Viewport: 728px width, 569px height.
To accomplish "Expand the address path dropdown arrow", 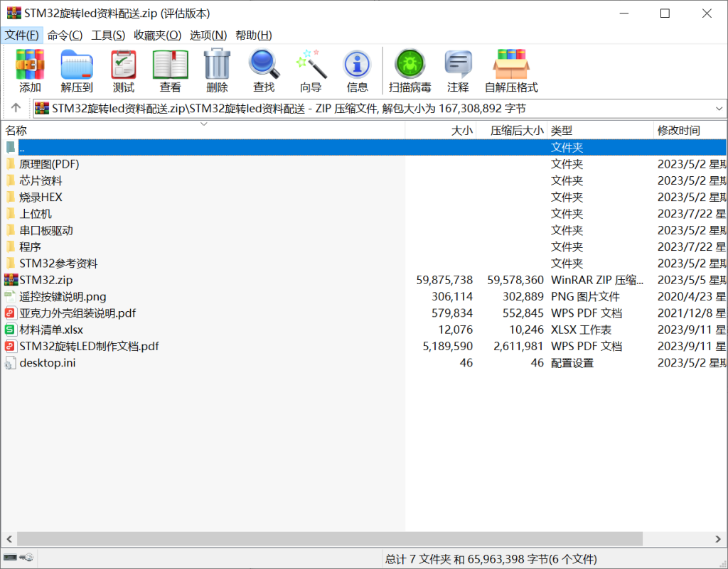I will coord(718,109).
